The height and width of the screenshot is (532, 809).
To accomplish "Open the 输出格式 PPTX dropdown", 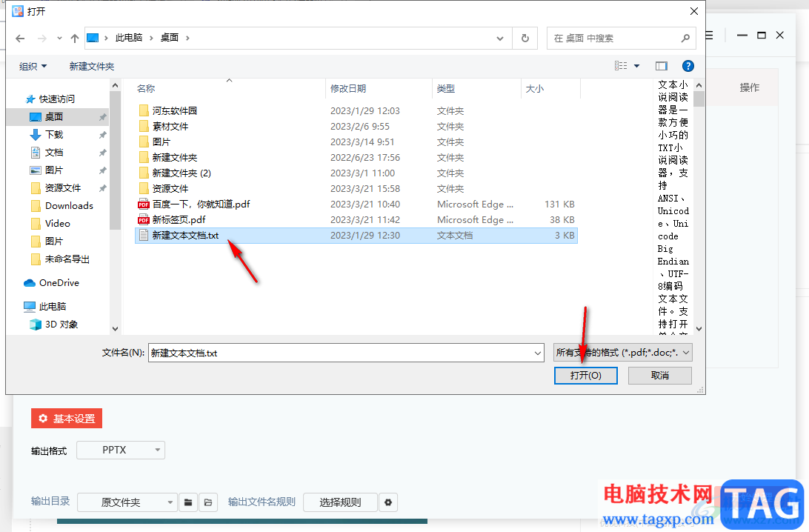I will click(x=121, y=450).
